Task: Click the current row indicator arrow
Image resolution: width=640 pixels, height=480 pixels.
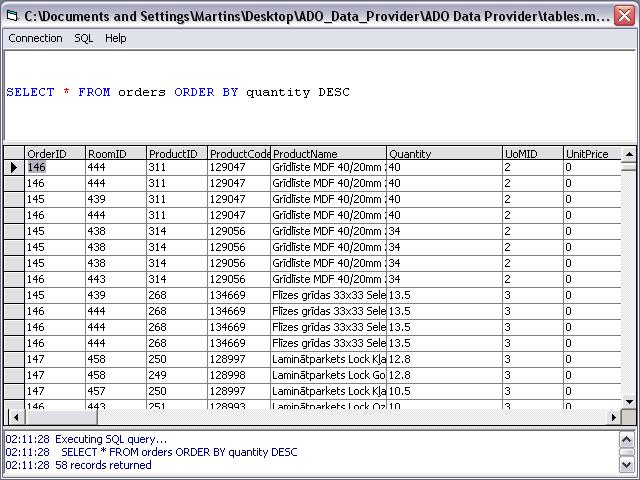Action: point(14,168)
